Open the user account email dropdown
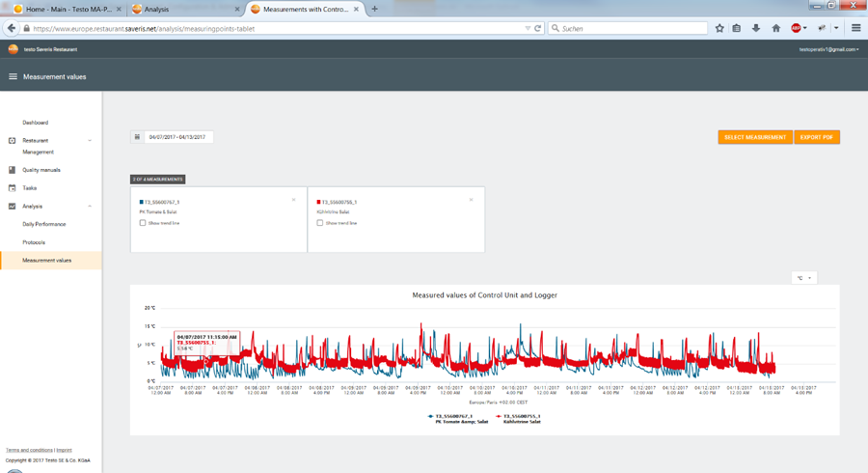The width and height of the screenshot is (868, 473). (828, 49)
